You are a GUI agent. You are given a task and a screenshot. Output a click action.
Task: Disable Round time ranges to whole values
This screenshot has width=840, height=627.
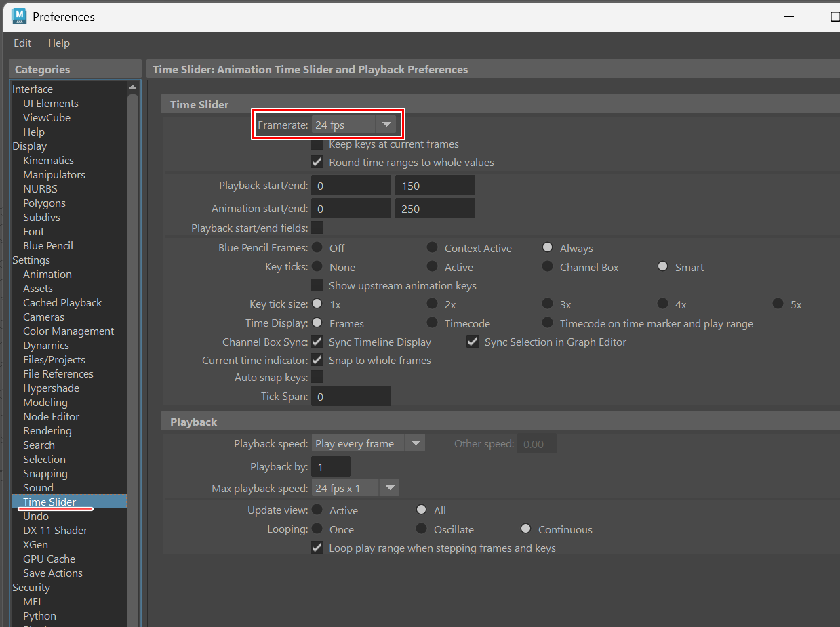pyautogui.click(x=317, y=162)
